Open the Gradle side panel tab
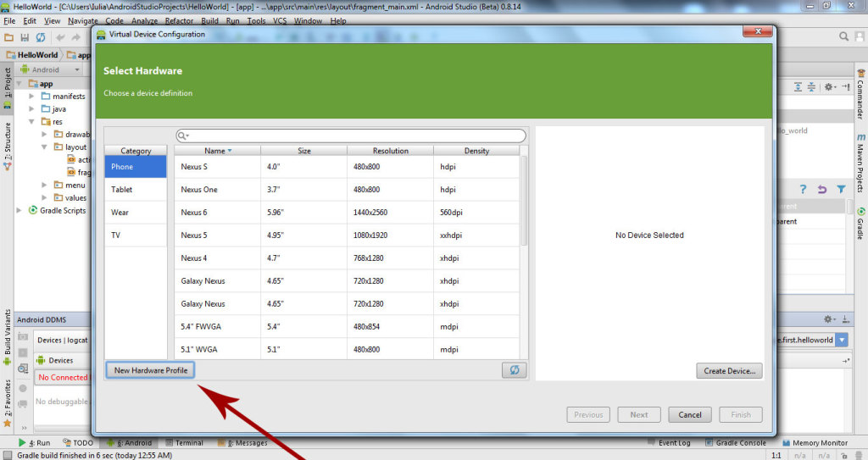The image size is (868, 460). pos(861,224)
